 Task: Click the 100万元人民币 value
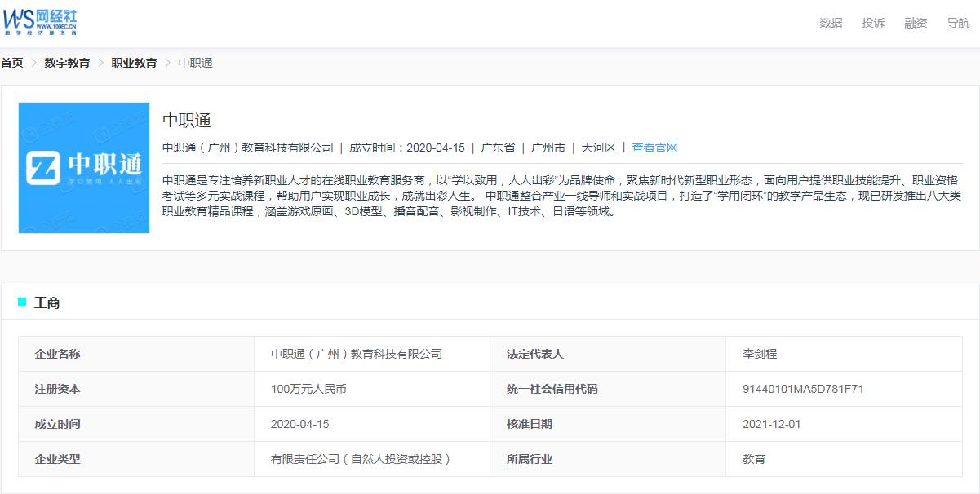(x=308, y=389)
